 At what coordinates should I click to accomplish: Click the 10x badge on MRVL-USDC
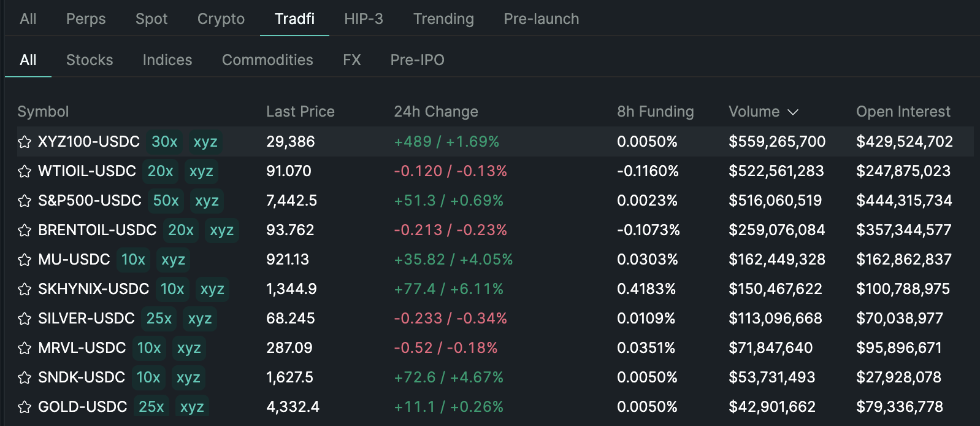[x=149, y=348]
